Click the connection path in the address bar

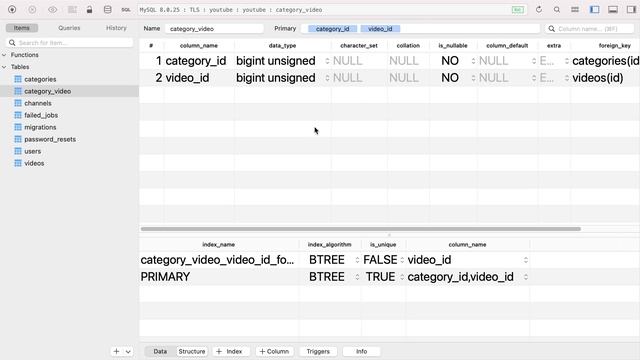[231, 10]
